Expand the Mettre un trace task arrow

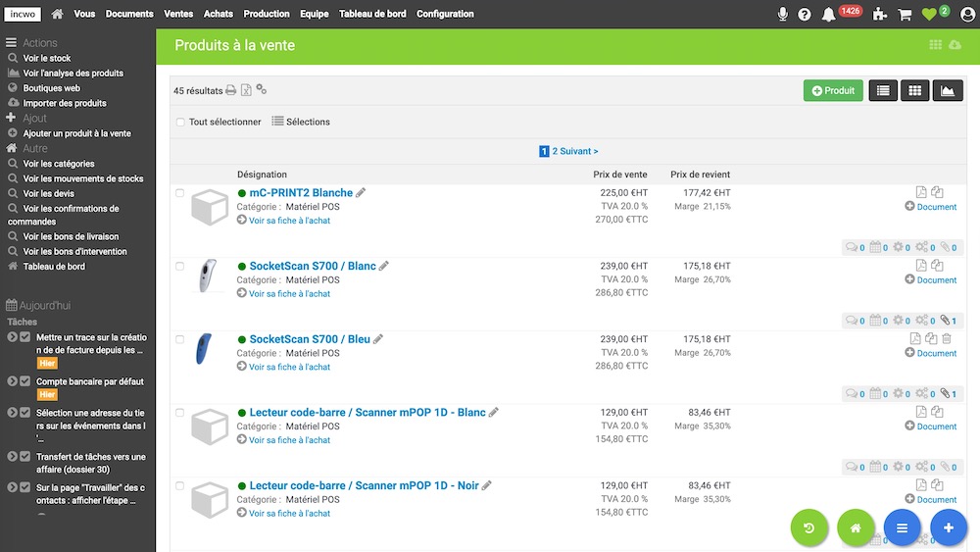click(x=12, y=336)
